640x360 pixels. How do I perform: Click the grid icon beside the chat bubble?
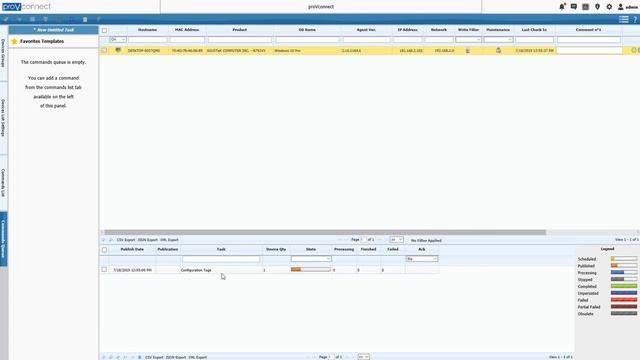point(585,7)
